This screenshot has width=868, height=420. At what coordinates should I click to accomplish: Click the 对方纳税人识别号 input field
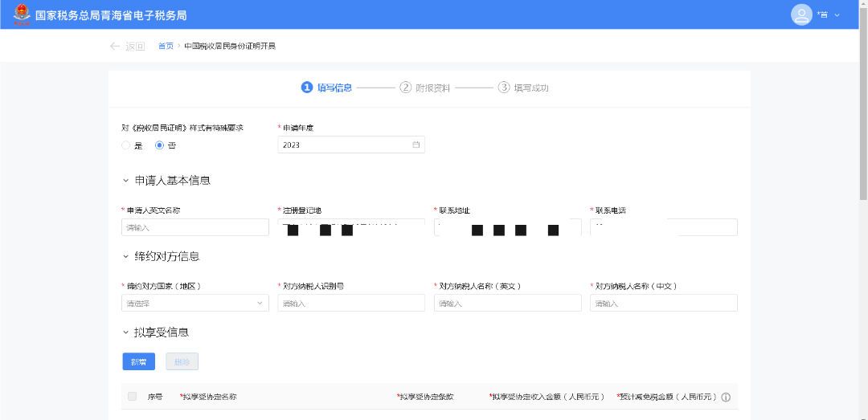click(351, 303)
